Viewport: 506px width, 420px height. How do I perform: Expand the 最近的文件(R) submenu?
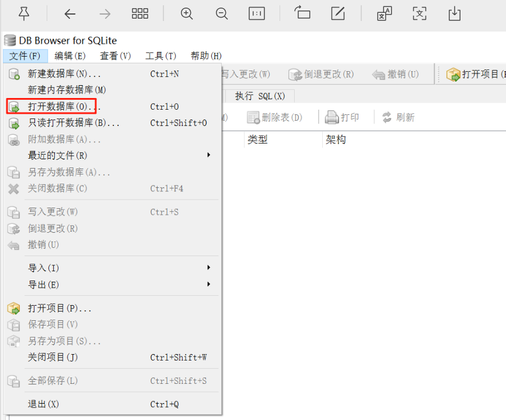click(112, 156)
